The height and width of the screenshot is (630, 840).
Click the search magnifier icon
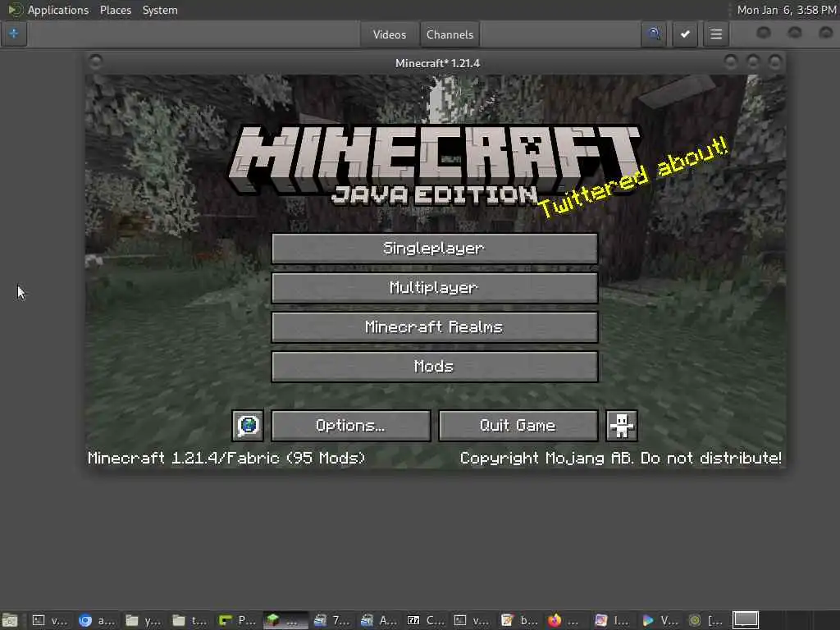click(x=654, y=34)
